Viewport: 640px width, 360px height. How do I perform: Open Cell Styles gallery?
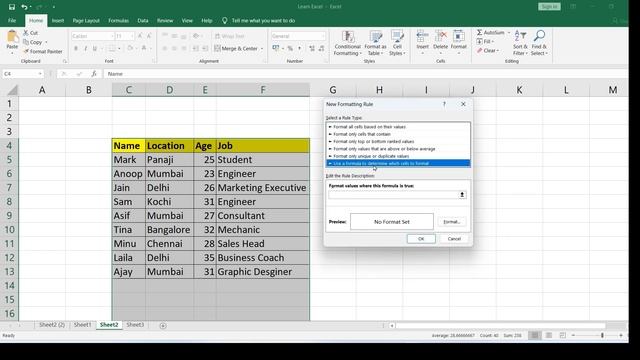click(x=397, y=43)
